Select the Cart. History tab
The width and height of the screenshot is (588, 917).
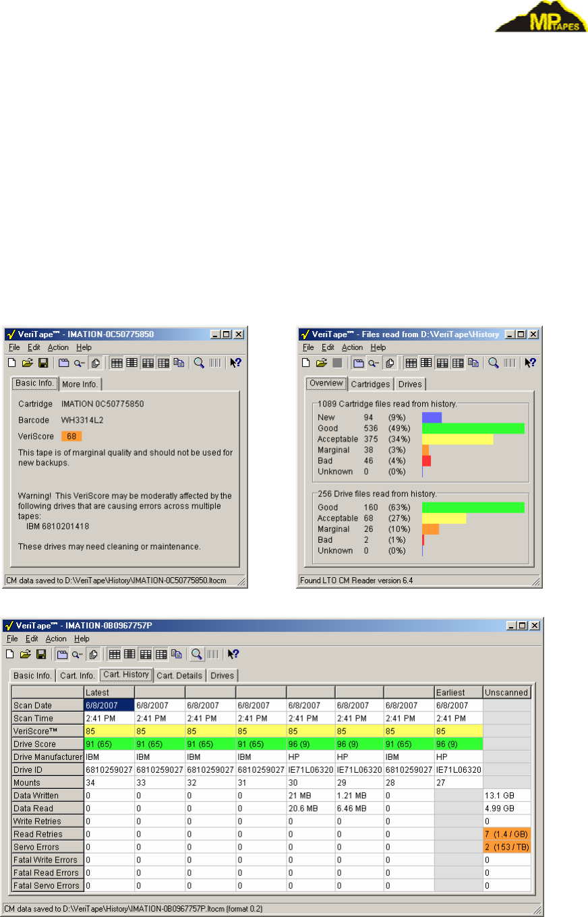(126, 675)
